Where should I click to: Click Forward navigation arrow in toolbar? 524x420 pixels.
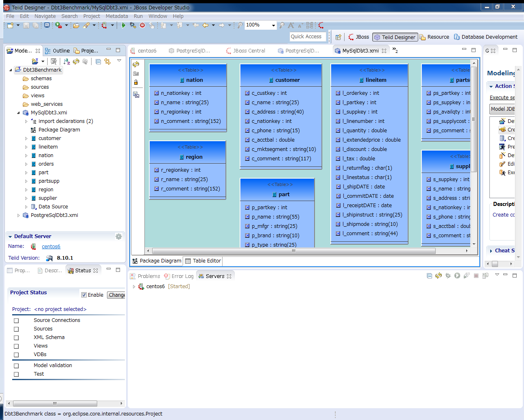tap(222, 25)
